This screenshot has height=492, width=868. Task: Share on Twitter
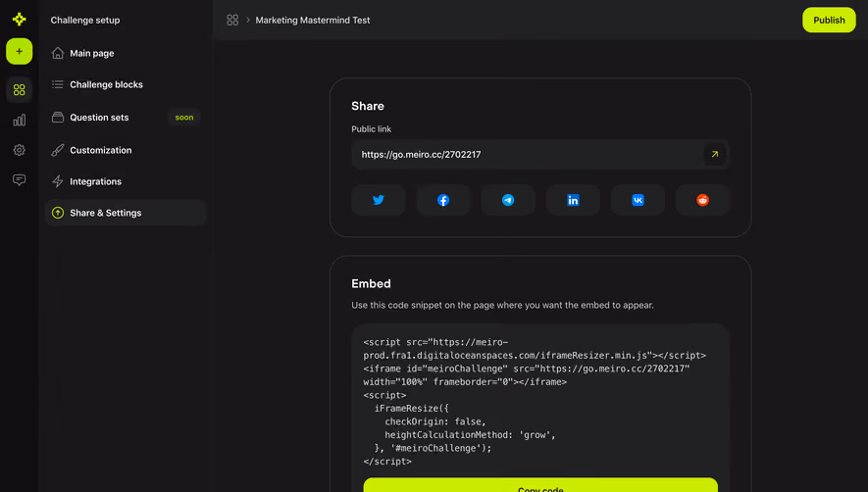coord(378,200)
